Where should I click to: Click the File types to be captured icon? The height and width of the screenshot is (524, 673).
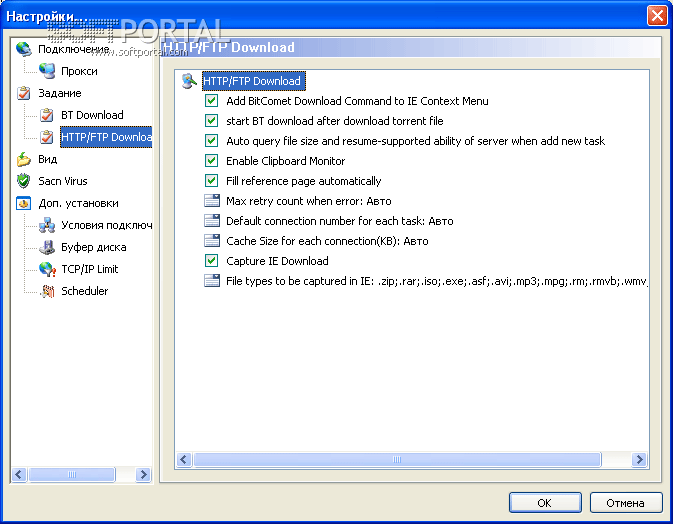(x=212, y=281)
